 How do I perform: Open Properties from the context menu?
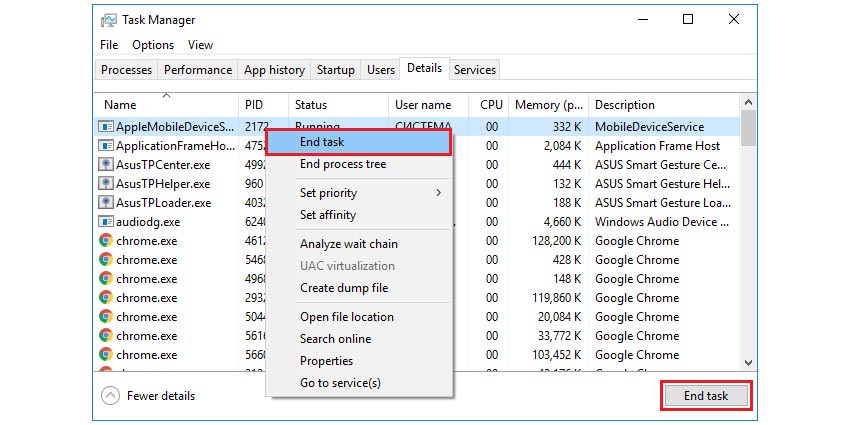tap(358, 361)
